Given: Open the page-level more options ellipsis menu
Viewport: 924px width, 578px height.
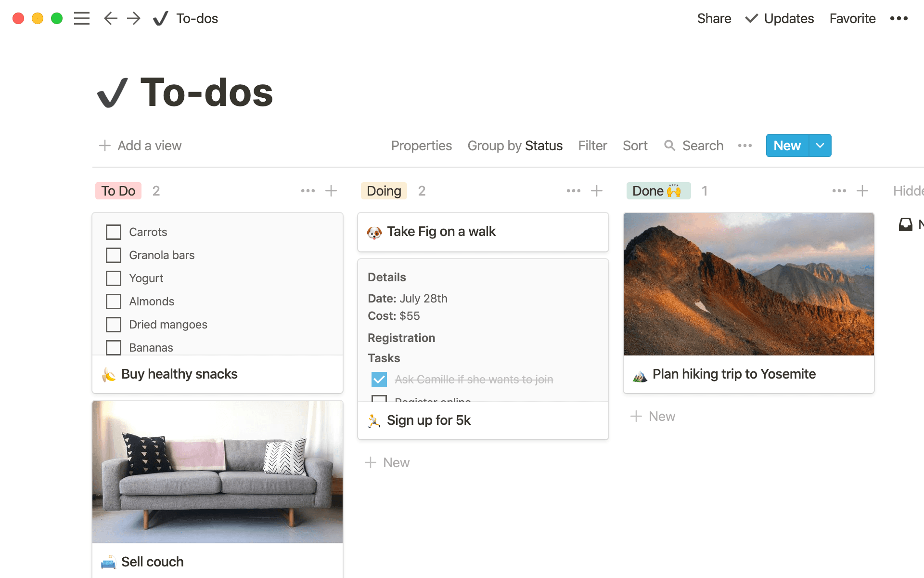Looking at the screenshot, I should click(x=899, y=18).
